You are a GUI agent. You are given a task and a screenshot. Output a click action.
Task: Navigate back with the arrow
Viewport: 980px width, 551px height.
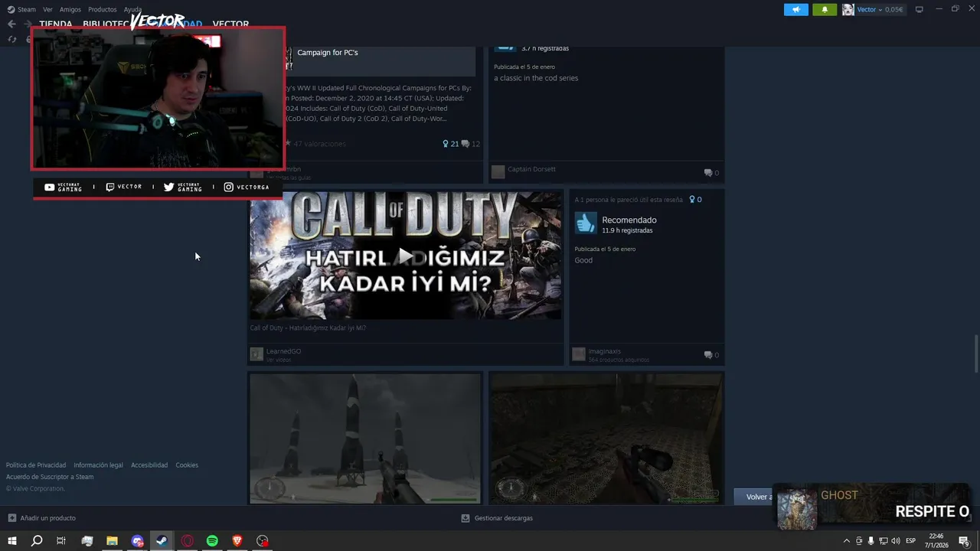(x=11, y=24)
